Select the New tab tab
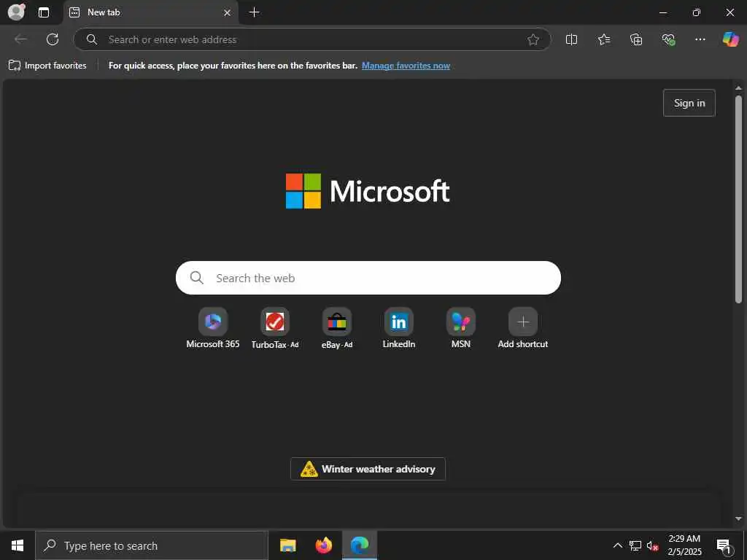This screenshot has height=560, width=747. (150, 12)
